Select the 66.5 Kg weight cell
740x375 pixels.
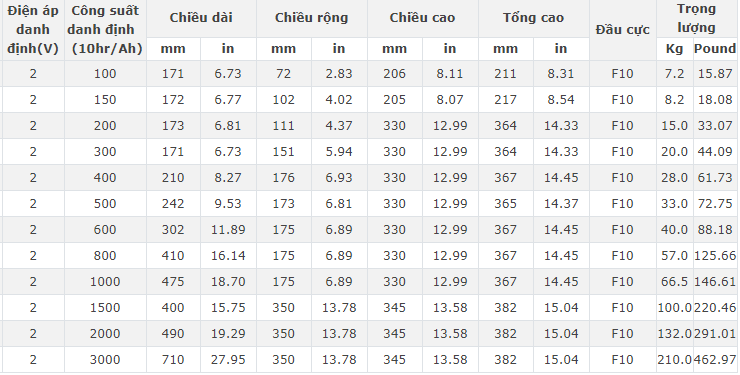[674, 282]
